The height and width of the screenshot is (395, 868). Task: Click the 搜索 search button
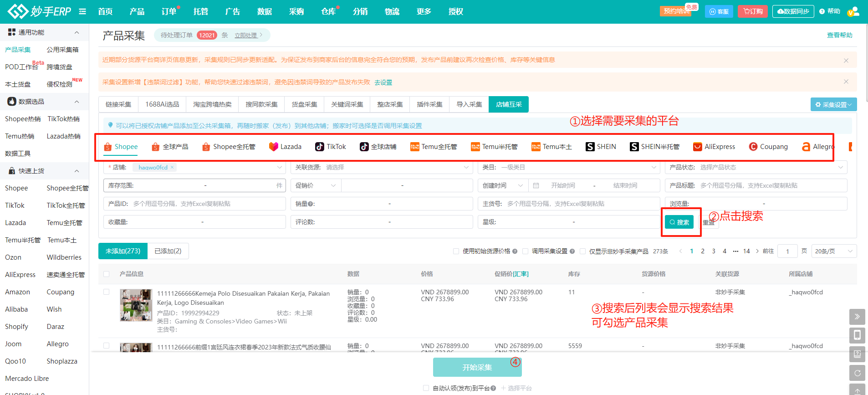(x=679, y=222)
